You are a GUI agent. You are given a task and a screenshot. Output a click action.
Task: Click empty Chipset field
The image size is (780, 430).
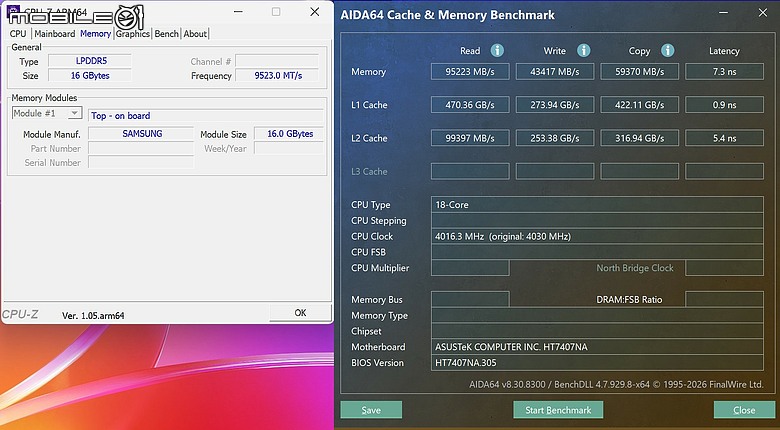click(597, 331)
